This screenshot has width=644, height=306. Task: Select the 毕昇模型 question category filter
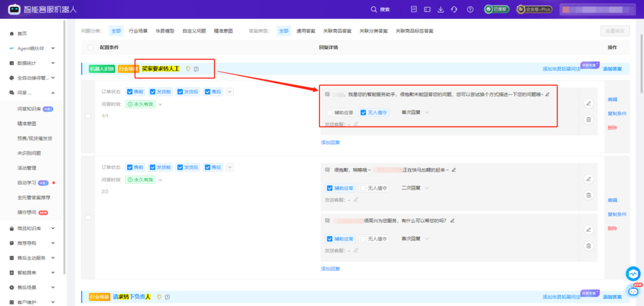(x=165, y=31)
